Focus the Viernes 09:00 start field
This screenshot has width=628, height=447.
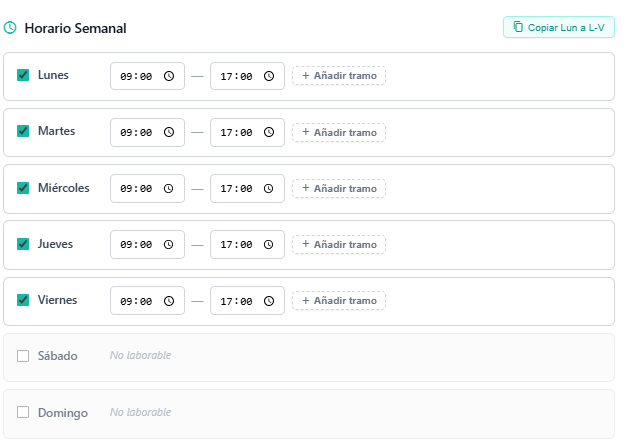(147, 301)
